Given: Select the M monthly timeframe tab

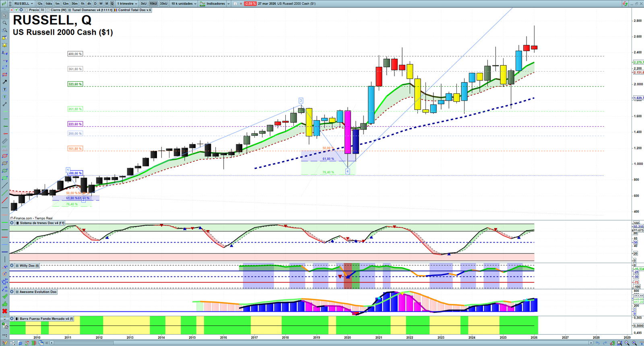Looking at the screenshot, I should [x=107, y=4].
